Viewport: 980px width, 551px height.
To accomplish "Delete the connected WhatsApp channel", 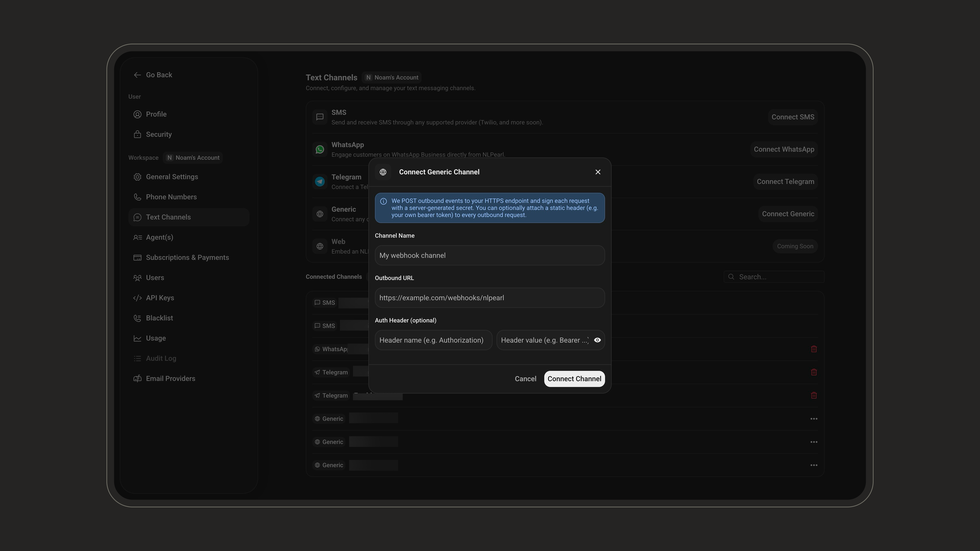I will 814,349.
